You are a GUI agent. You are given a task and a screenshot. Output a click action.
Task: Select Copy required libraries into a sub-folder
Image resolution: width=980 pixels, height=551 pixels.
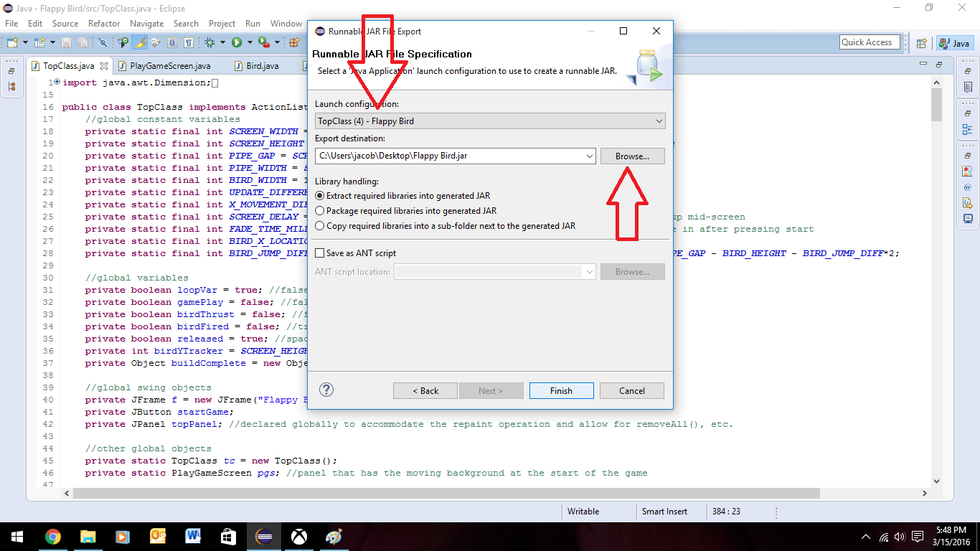(320, 225)
